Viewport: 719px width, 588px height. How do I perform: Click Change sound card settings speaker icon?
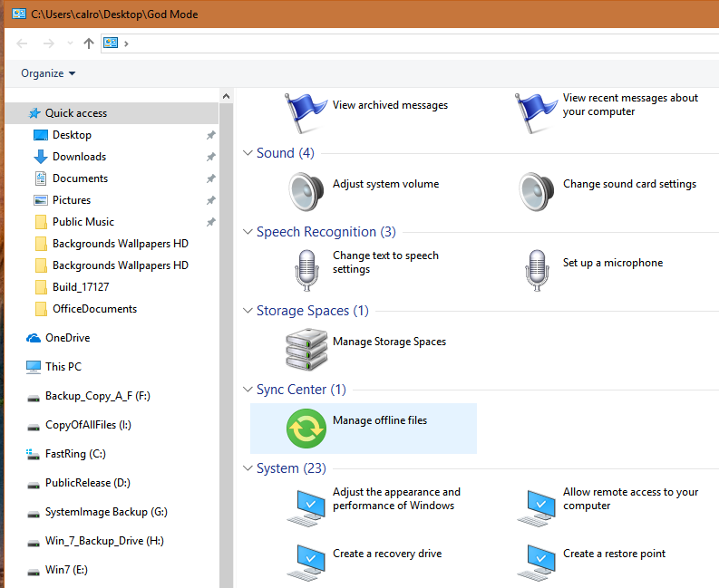point(537,191)
